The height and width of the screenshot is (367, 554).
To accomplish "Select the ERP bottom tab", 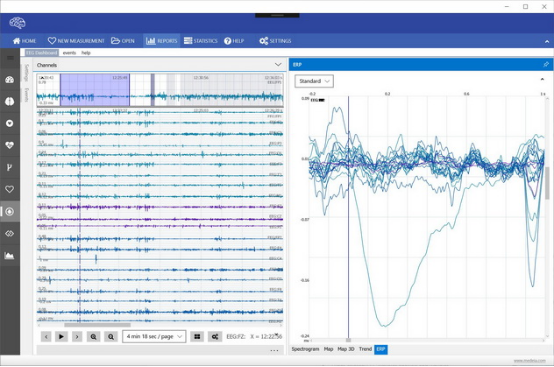I will point(381,349).
